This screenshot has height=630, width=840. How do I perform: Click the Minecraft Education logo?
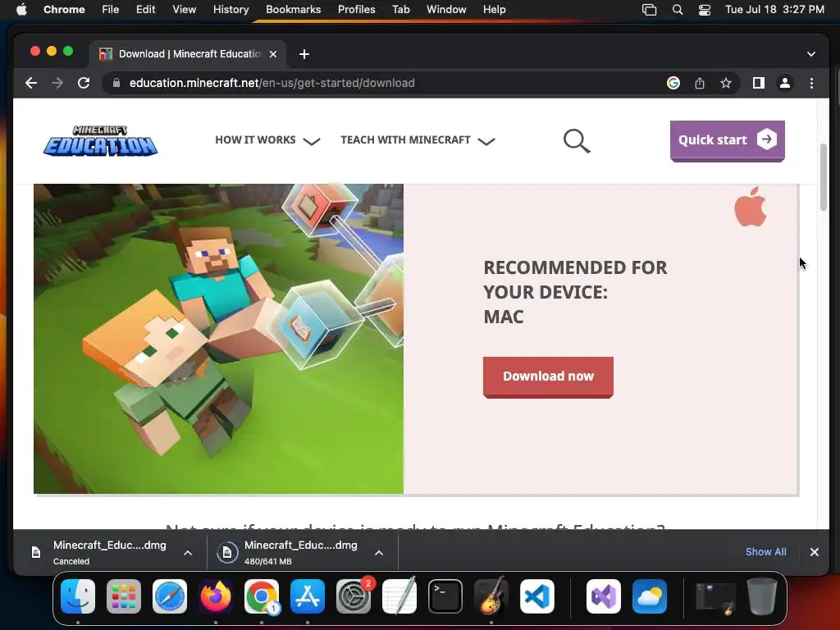pos(101,140)
